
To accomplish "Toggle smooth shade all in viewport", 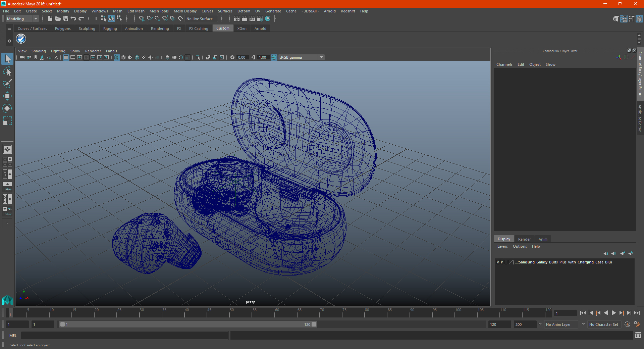I will point(123,57).
